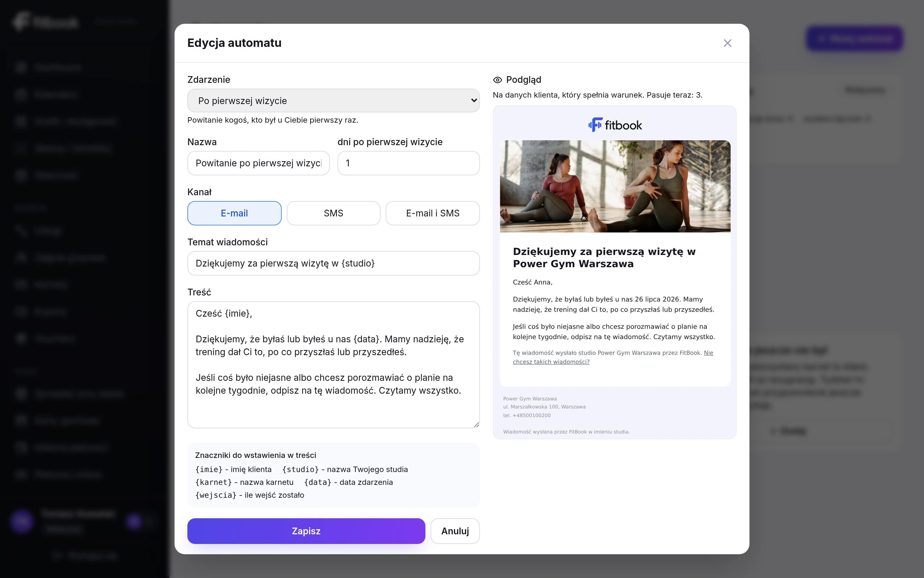The image size is (924, 578).
Task: Focus the dni po pierwszej wizycie field
Action: click(408, 163)
